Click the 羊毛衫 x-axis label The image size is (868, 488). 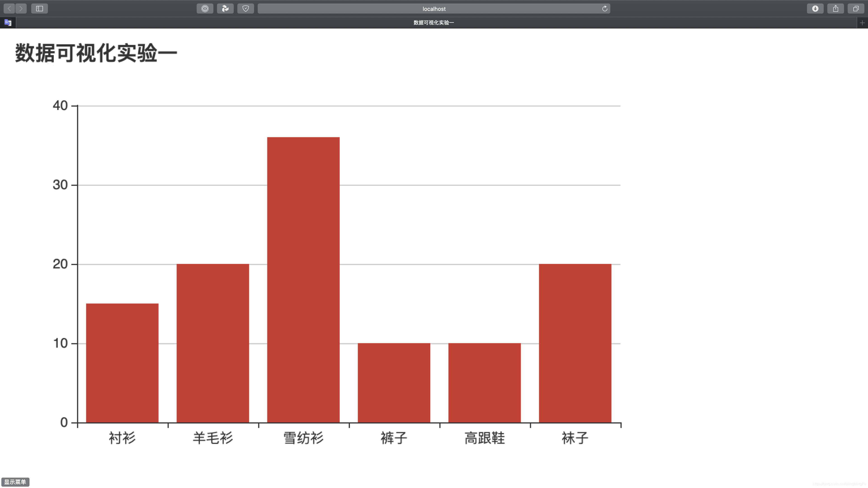tap(213, 438)
